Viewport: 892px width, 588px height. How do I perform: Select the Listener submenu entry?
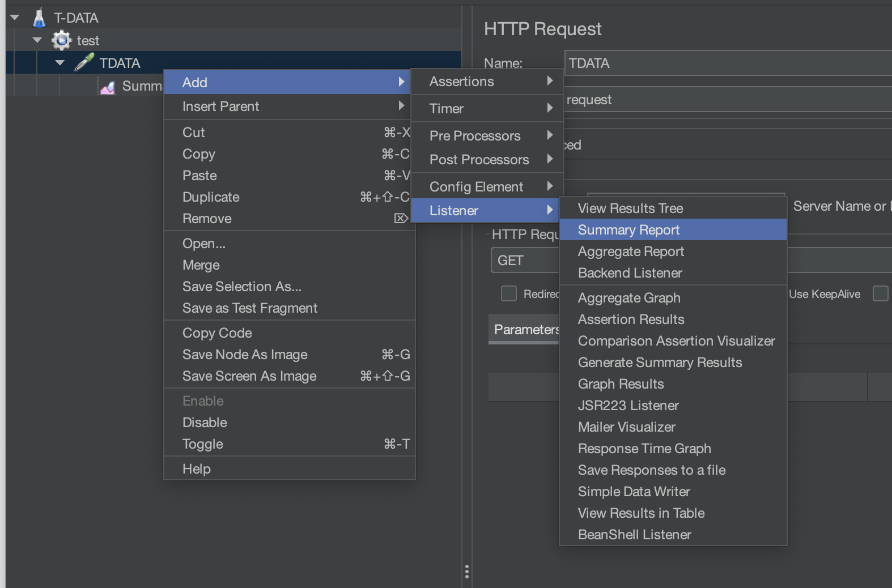click(485, 211)
